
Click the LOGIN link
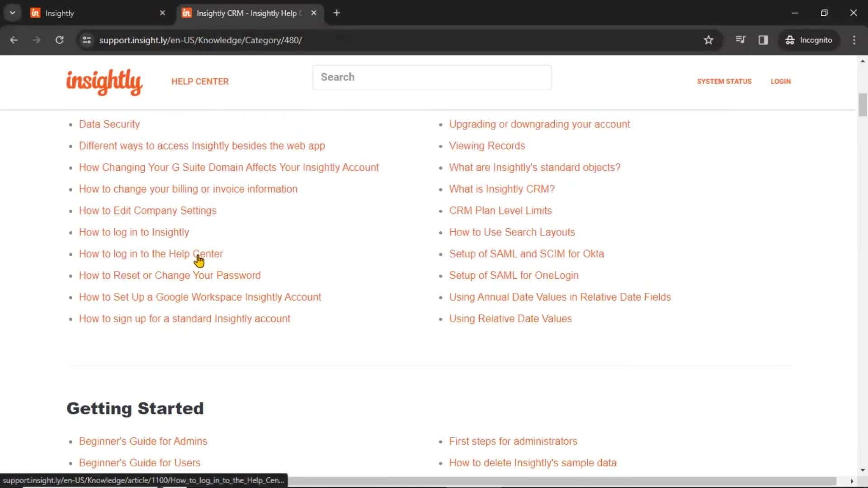(x=781, y=82)
